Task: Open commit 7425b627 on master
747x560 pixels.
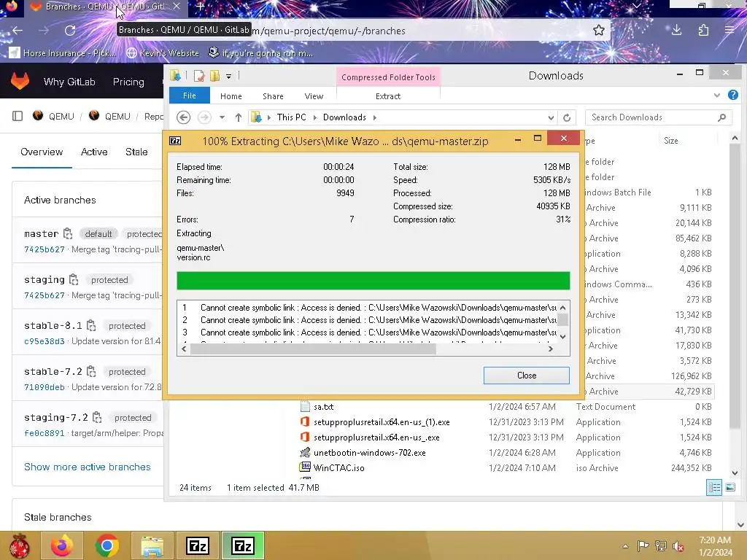Action: pyautogui.click(x=44, y=249)
